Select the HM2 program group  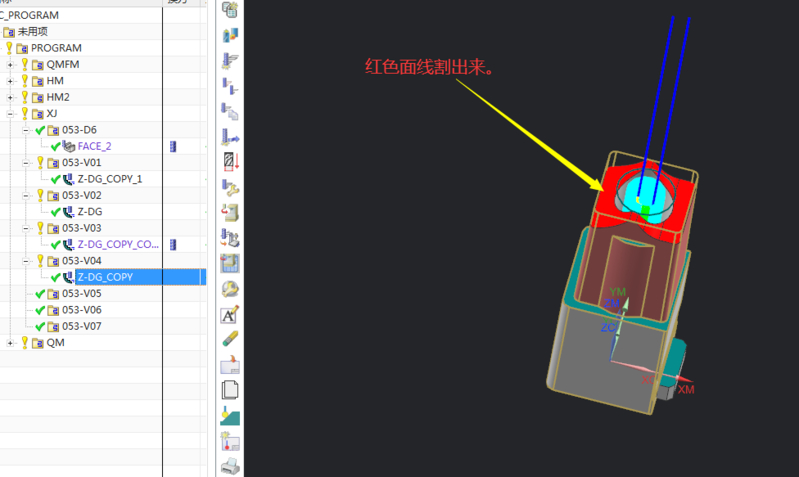57,97
